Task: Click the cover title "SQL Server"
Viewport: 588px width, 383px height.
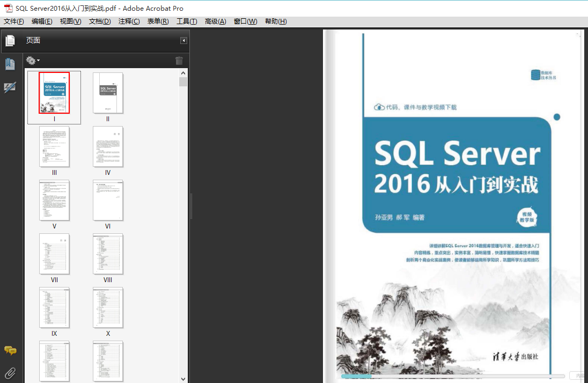Action: click(457, 153)
